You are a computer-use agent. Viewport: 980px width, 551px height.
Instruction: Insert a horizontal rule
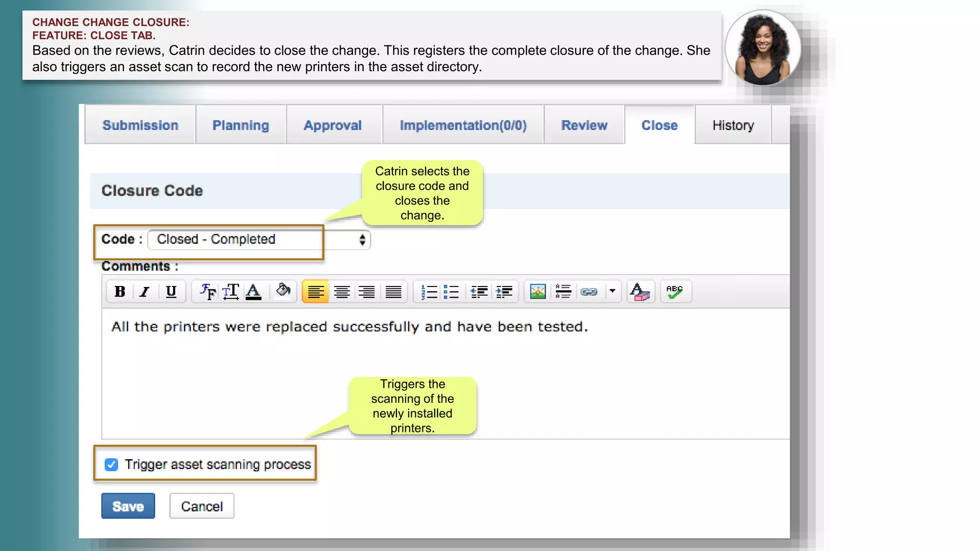[563, 291]
